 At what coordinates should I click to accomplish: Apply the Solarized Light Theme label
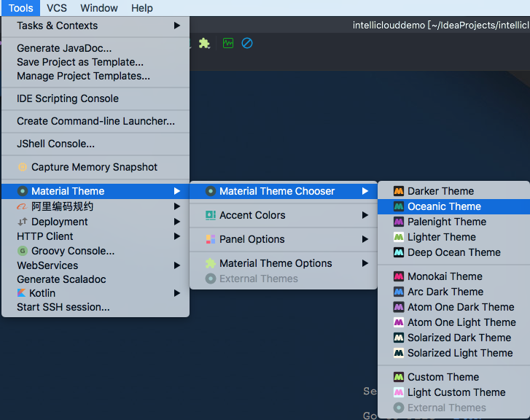pos(460,353)
